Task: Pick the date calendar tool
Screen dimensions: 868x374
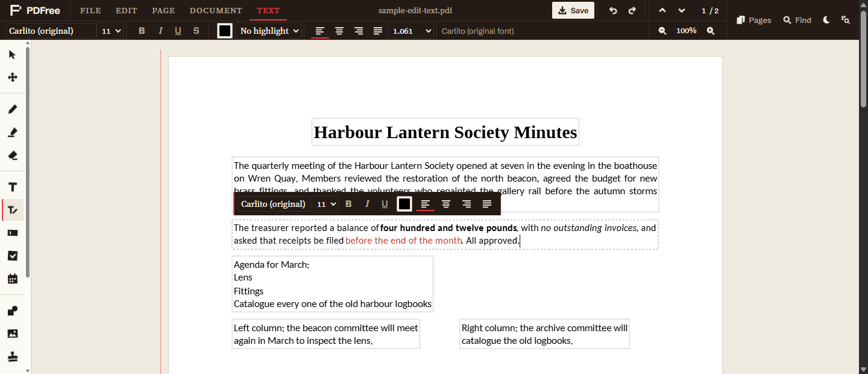Action: click(12, 279)
